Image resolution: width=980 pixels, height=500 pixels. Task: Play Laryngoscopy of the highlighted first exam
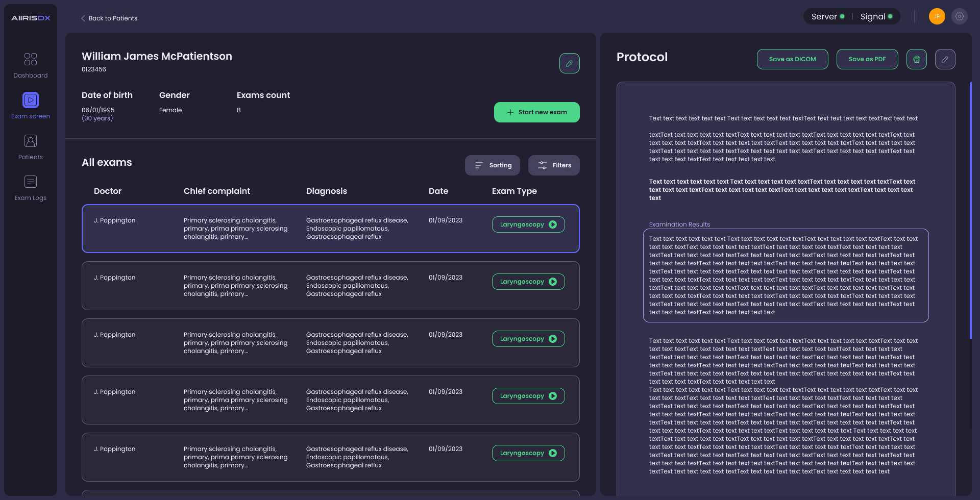point(528,224)
